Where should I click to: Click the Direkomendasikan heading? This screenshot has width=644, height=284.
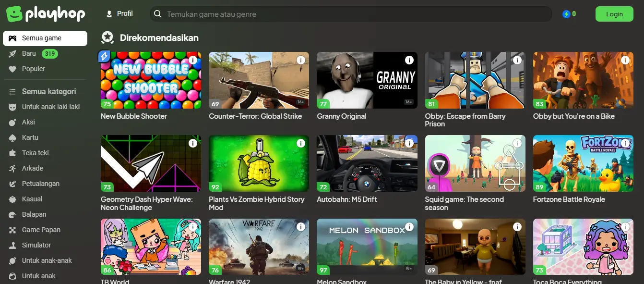159,37
